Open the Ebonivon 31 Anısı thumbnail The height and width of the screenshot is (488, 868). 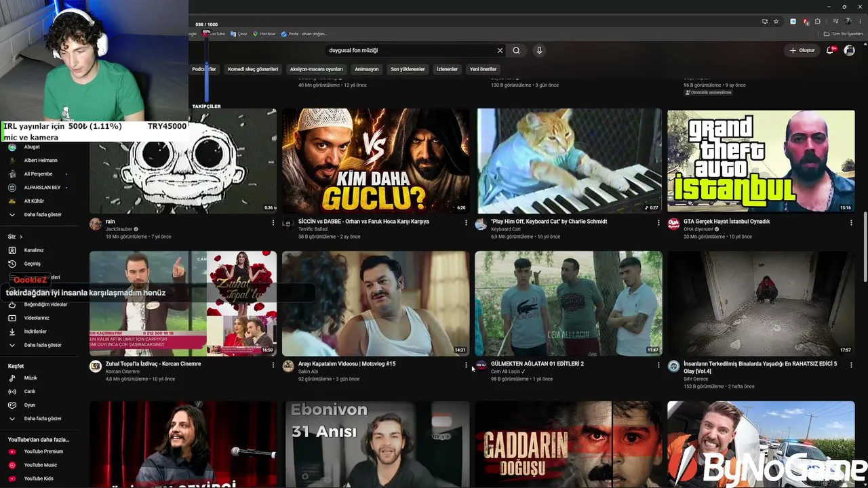376,444
